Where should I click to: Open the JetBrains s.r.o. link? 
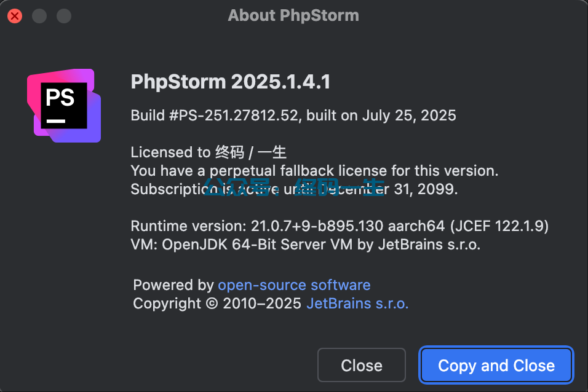pos(357,304)
